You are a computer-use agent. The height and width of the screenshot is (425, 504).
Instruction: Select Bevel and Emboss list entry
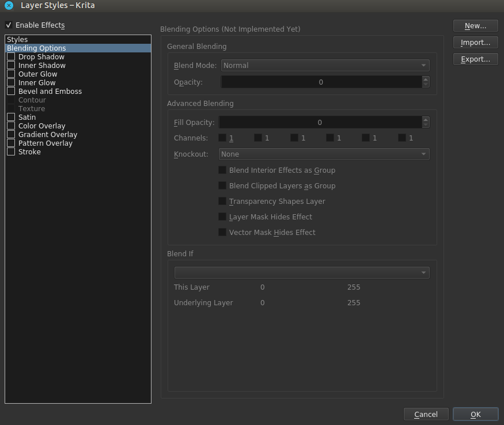pos(50,92)
